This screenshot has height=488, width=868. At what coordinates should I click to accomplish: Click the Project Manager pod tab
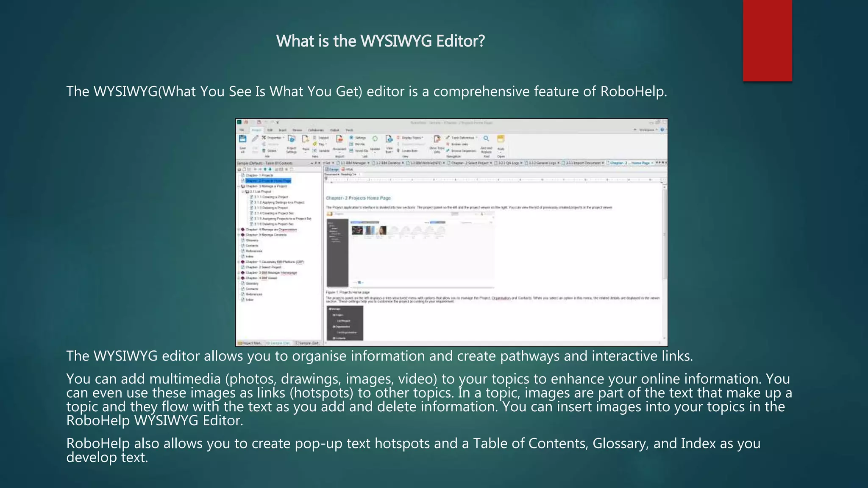[250, 343]
